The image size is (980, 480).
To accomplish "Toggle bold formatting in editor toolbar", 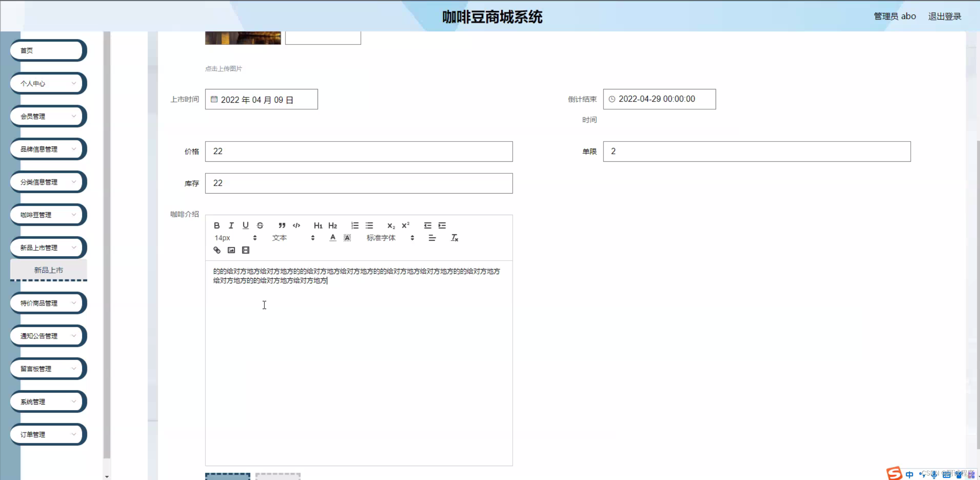I will [x=216, y=225].
